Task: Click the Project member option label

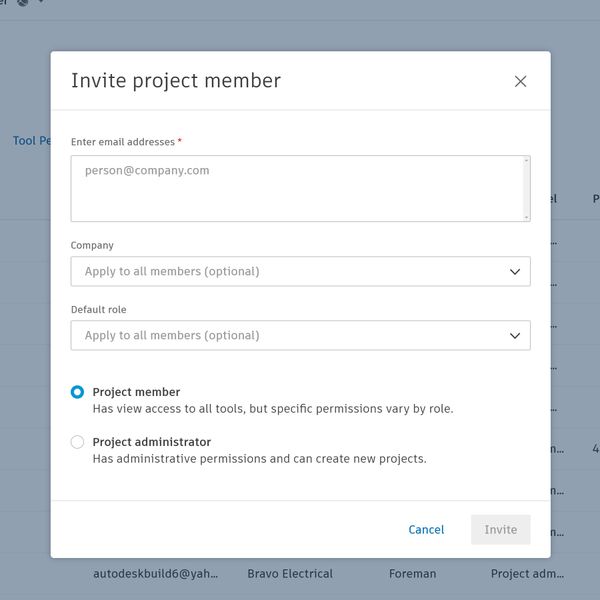Action: click(x=136, y=392)
